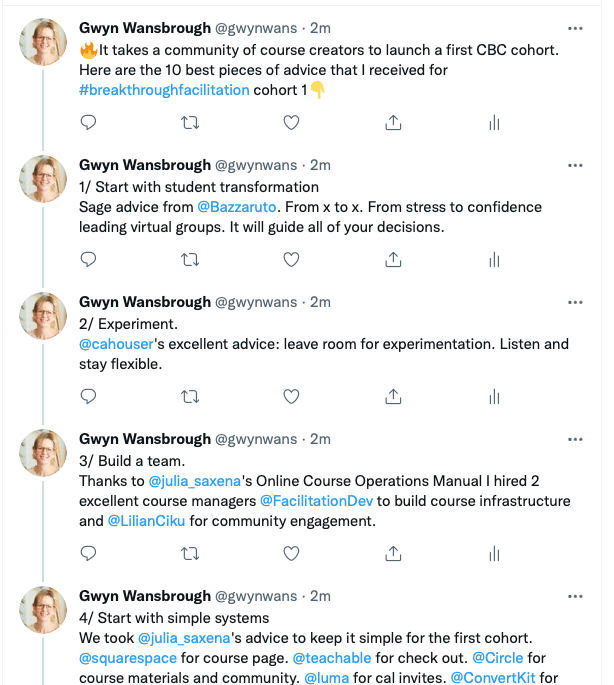Open the @FacilitationDev mention

tap(316, 501)
